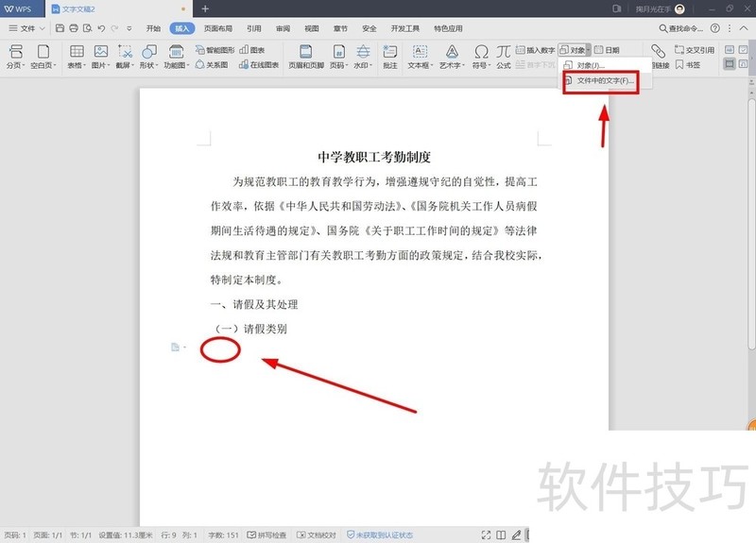Click the 交叉引用 cross-reference button
This screenshot has width=756, height=543.
click(695, 50)
